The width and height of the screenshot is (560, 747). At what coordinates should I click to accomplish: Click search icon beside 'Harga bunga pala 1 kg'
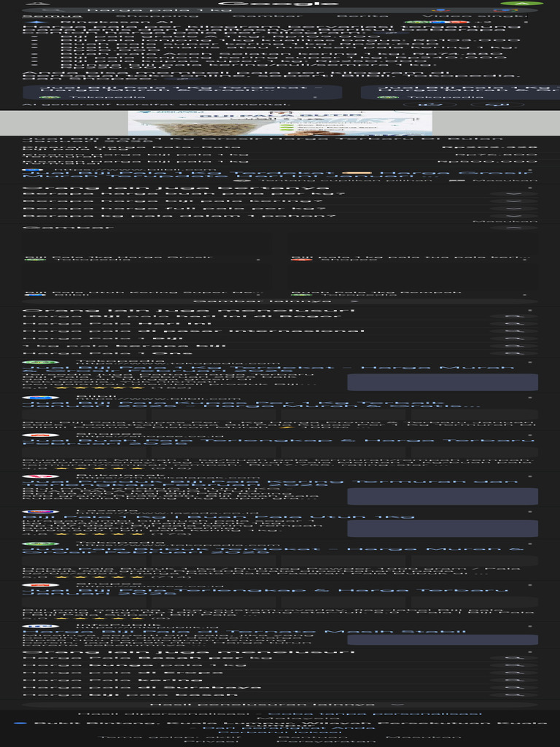point(513,665)
